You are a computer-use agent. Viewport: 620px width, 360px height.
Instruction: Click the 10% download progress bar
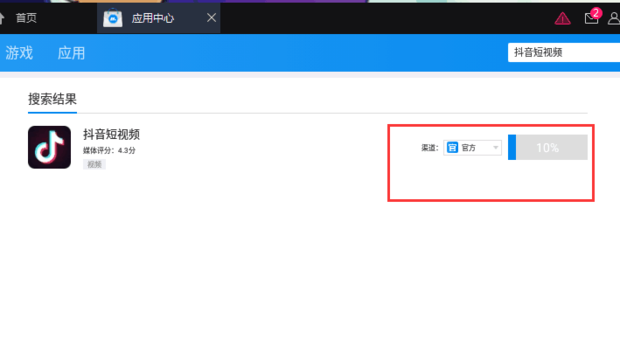pyautogui.click(x=548, y=148)
